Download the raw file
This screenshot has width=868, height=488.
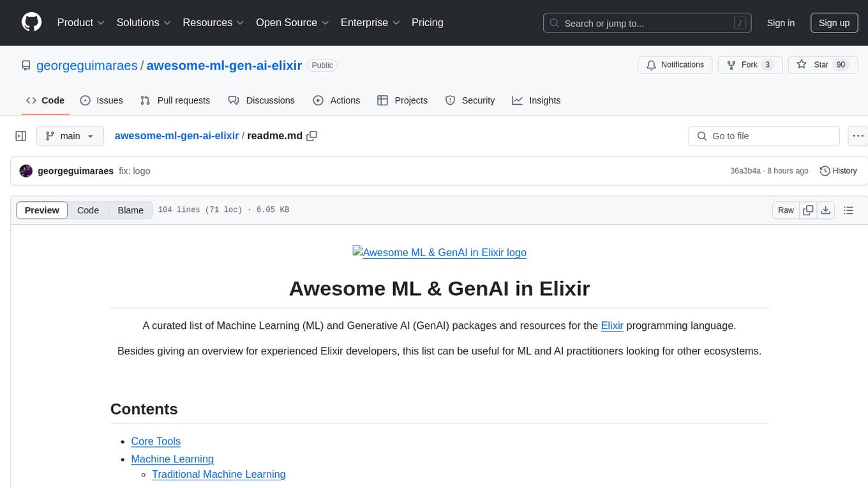pyautogui.click(x=826, y=210)
